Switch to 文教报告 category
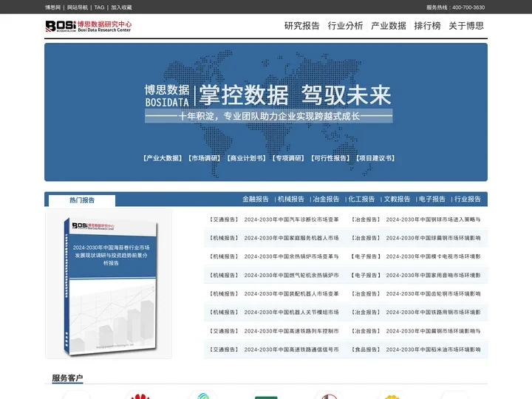 pos(397,199)
